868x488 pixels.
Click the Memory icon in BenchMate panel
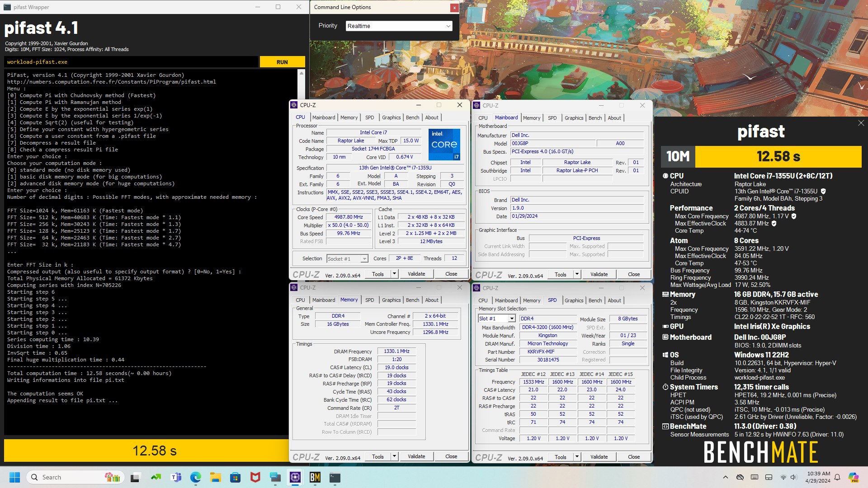click(665, 294)
